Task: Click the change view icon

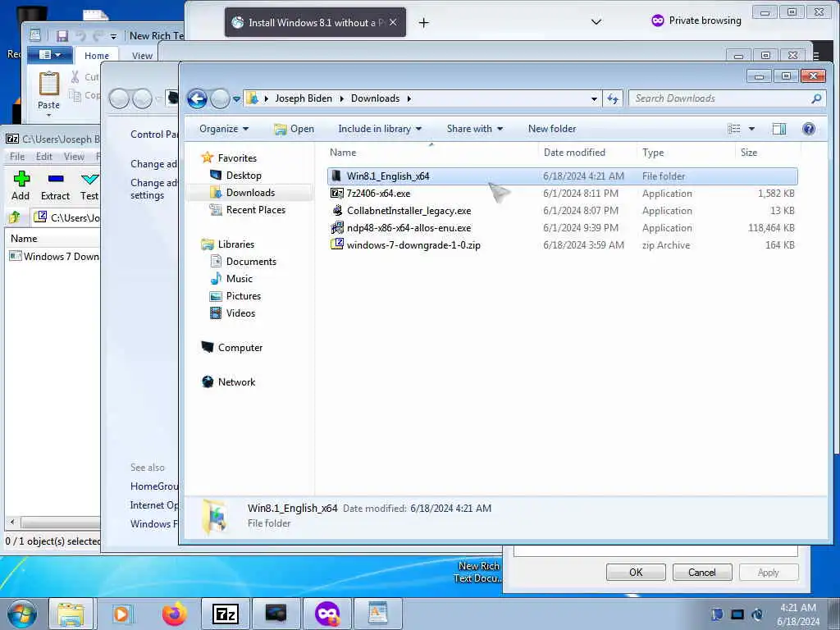Action: (x=734, y=129)
